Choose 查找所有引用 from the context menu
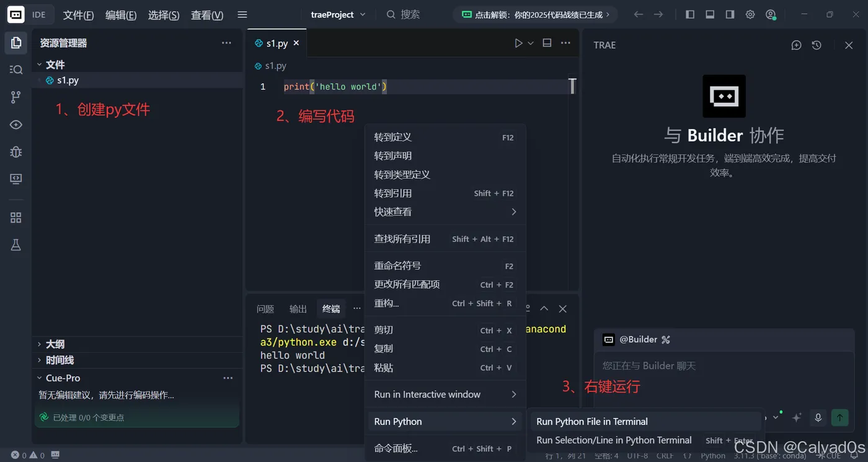 click(x=445, y=239)
